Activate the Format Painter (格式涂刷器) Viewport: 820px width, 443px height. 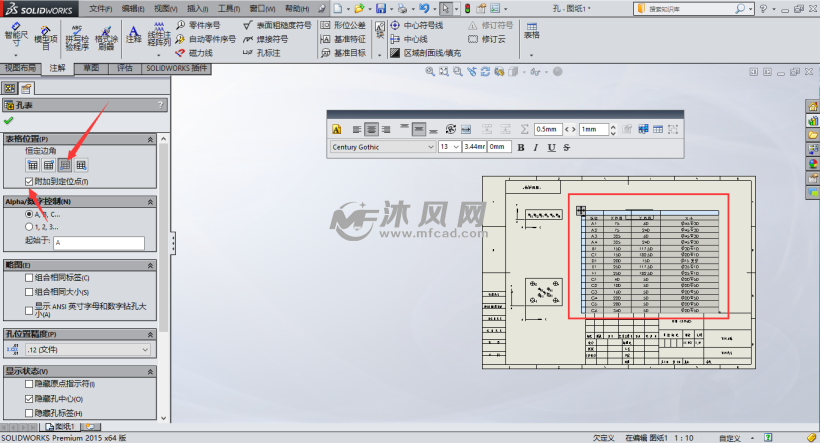point(106,38)
